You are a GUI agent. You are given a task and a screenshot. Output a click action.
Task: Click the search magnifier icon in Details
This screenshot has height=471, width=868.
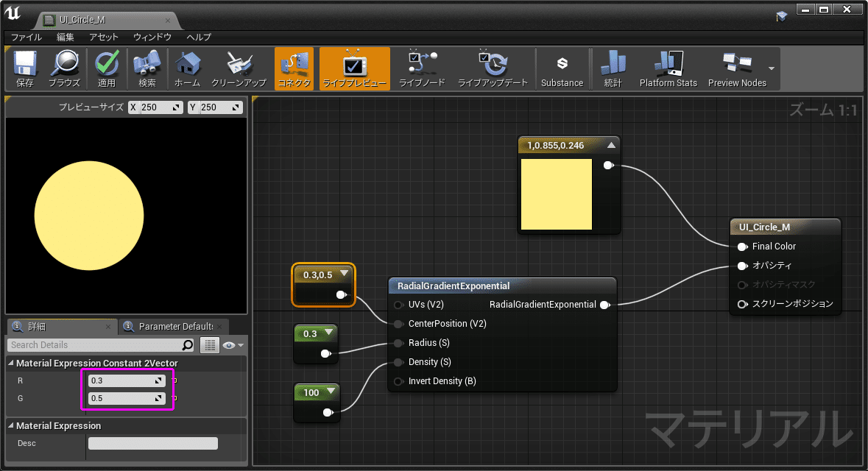pyautogui.click(x=188, y=345)
